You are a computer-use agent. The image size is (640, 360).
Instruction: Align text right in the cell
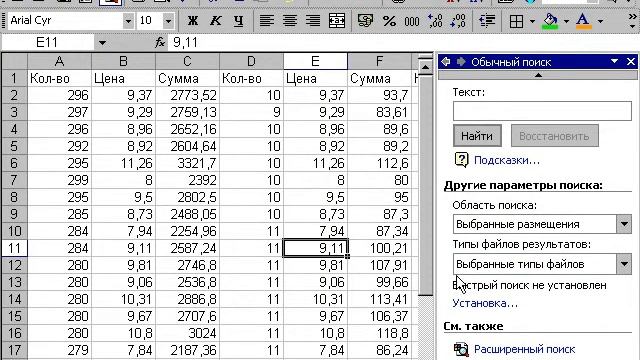pos(313,20)
